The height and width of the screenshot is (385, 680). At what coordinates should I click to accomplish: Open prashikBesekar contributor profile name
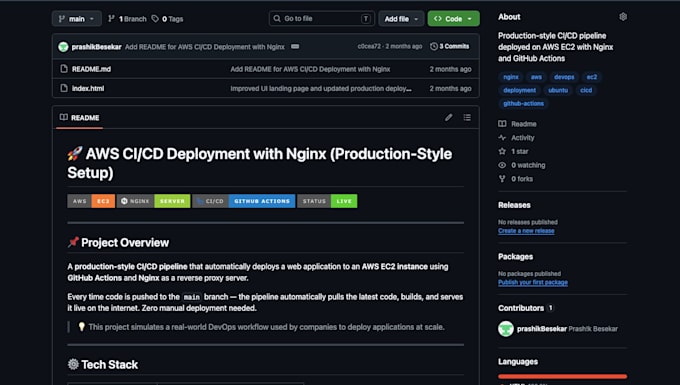[x=542, y=329]
